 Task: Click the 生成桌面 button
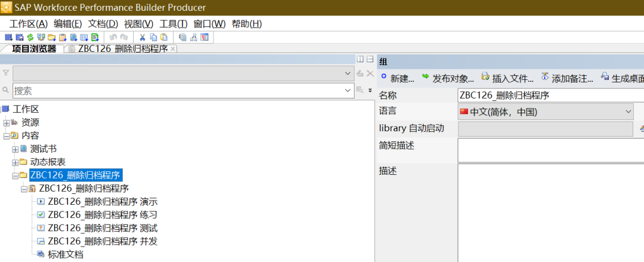(x=622, y=78)
